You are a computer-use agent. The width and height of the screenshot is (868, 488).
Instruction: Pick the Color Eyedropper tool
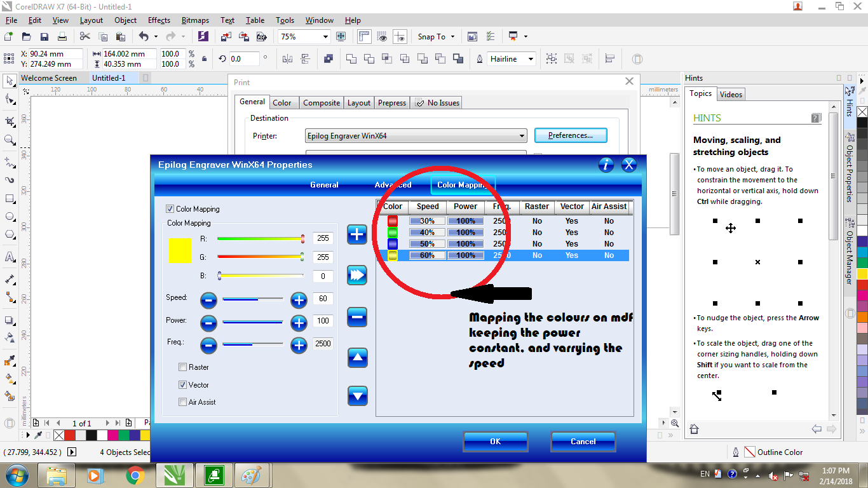(x=10, y=361)
